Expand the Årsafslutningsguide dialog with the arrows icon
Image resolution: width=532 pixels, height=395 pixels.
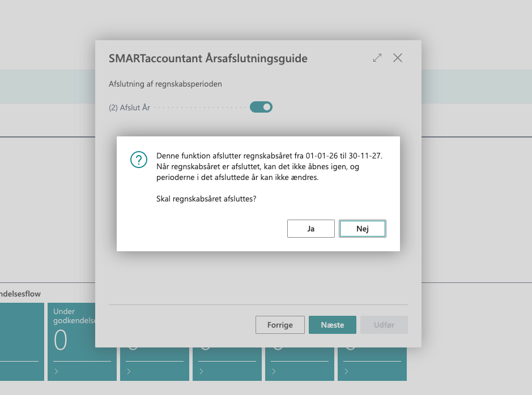pyautogui.click(x=377, y=58)
